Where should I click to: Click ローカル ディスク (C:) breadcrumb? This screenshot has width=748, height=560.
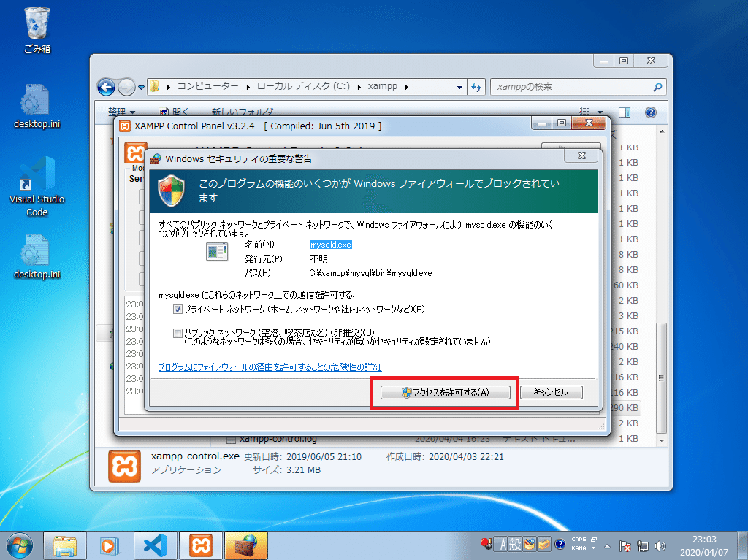[303, 86]
